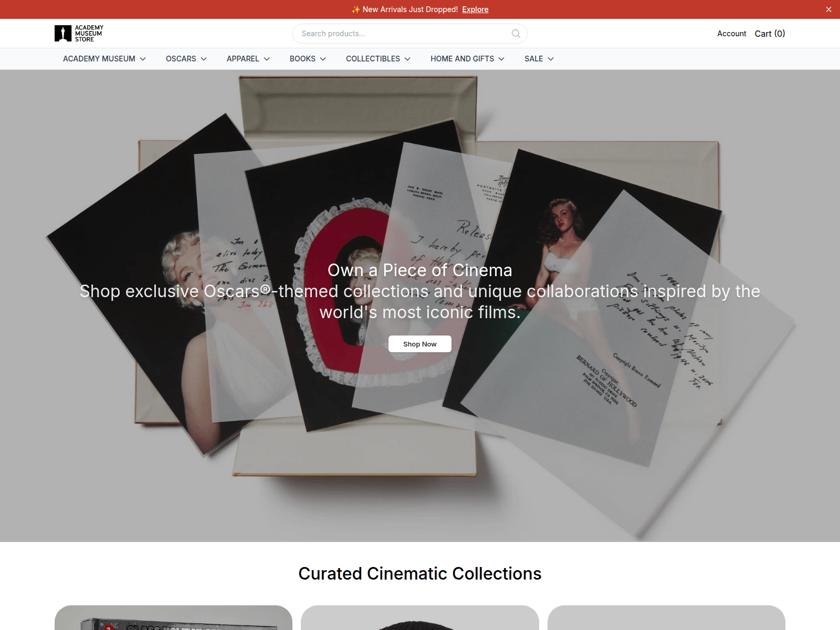Click the Shop Now button
Screen dimensions: 840x630
click(x=420, y=344)
